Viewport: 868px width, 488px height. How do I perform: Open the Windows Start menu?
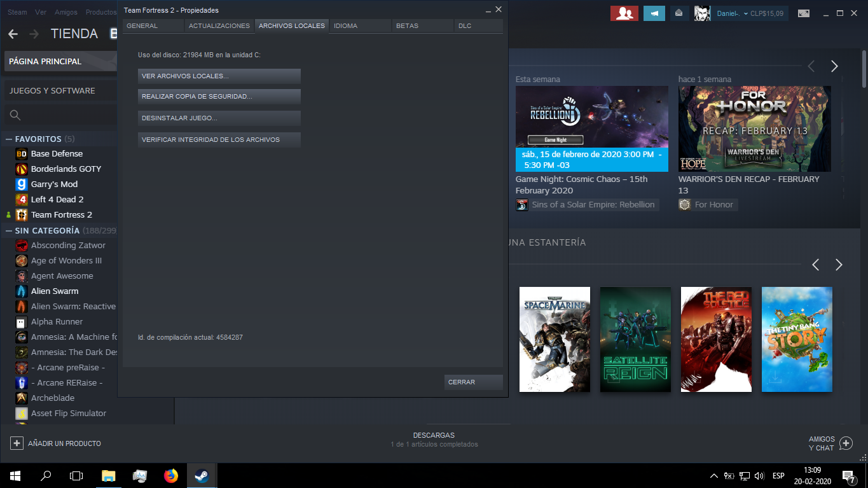15,475
